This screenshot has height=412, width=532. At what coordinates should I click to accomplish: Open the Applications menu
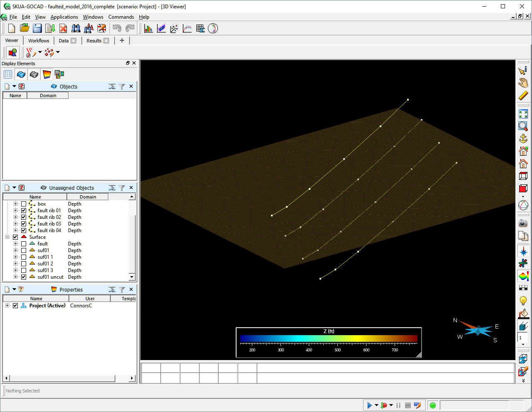64,17
